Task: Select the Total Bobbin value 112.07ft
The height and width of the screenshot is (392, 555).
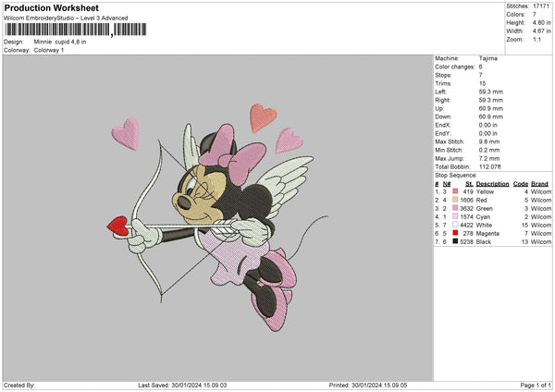Action: (x=490, y=166)
